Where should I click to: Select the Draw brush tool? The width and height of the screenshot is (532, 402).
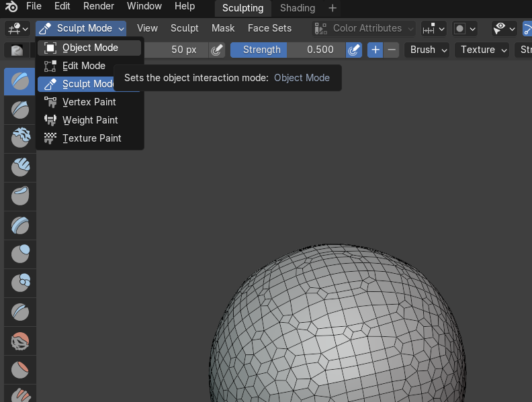pyautogui.click(x=20, y=81)
